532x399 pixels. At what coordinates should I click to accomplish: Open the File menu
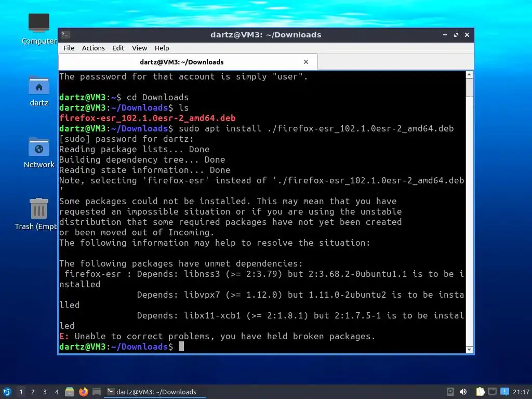pyautogui.click(x=69, y=48)
